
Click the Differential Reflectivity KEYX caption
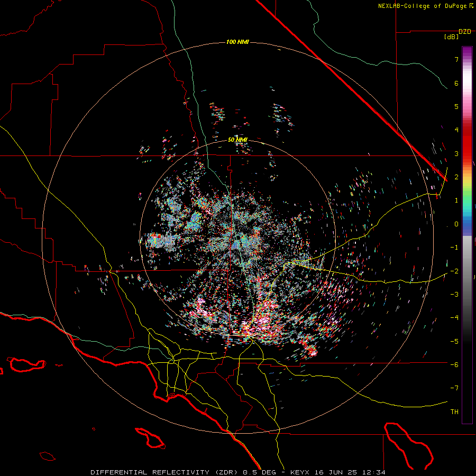pos(238,472)
